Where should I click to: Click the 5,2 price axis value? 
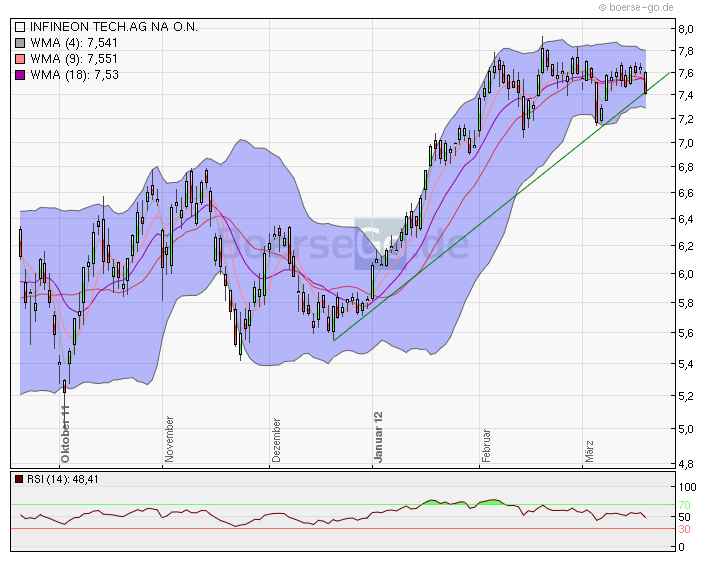686,396
